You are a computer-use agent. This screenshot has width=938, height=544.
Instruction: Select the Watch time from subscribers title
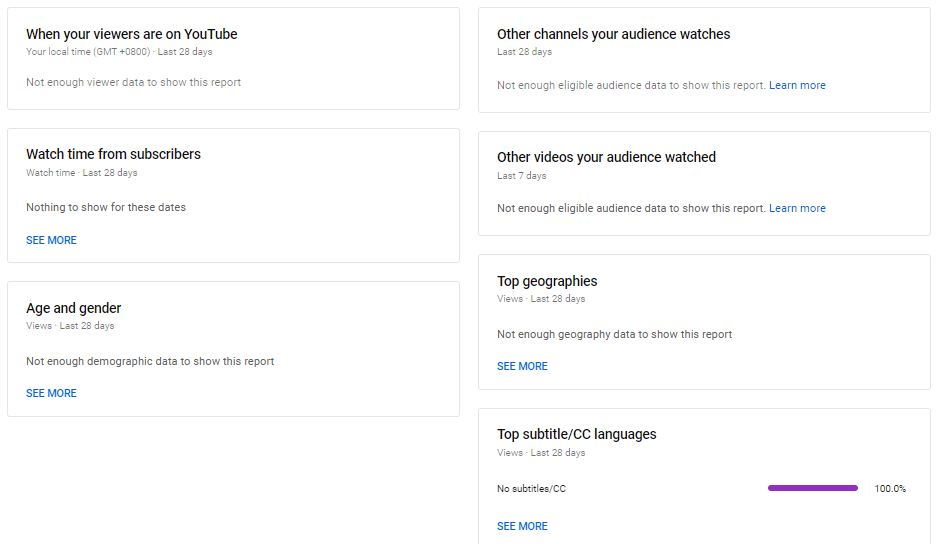click(113, 154)
